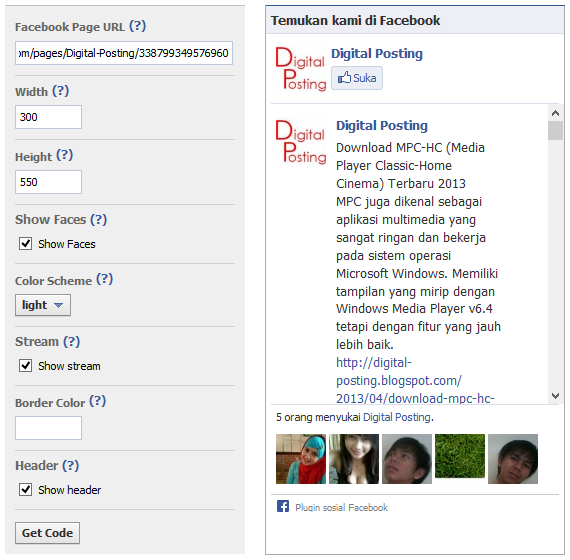
Task: Click the Digital Posting logo beside Suka button
Action: coord(301,69)
